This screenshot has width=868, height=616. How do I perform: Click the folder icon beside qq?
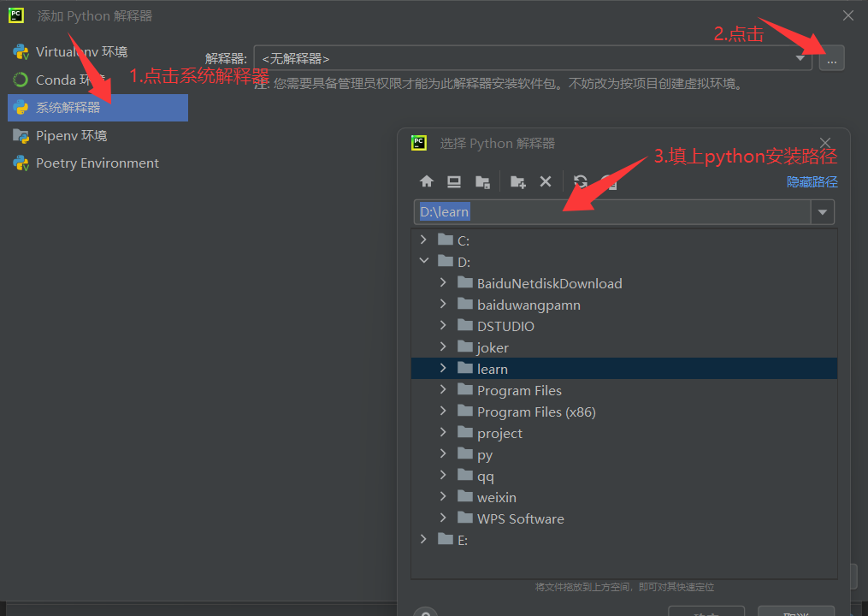(x=465, y=476)
